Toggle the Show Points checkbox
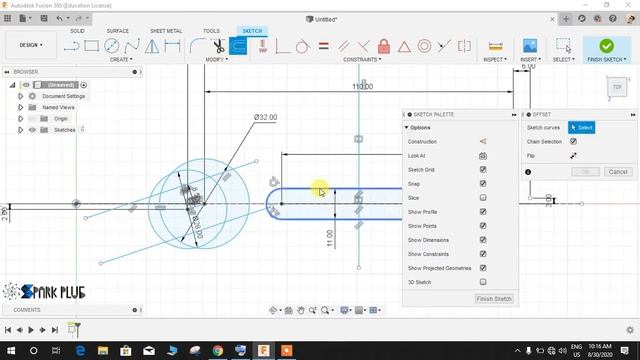Screen dimensions: 640x360 click(x=483, y=226)
